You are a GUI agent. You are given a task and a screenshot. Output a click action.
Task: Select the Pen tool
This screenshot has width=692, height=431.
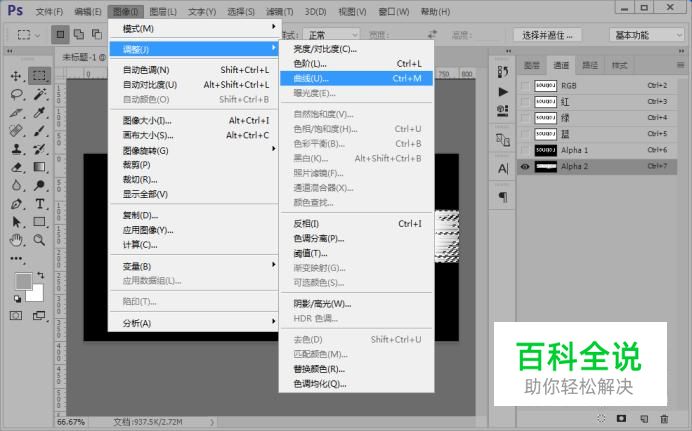[x=16, y=204]
